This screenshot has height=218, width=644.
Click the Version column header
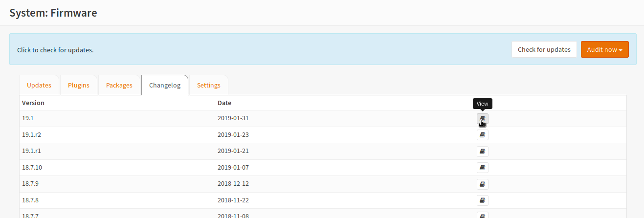tap(33, 103)
